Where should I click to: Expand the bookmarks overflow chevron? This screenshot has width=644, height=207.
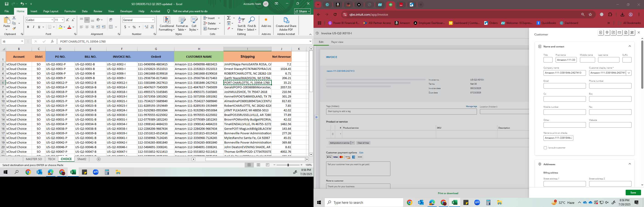click(608, 23)
